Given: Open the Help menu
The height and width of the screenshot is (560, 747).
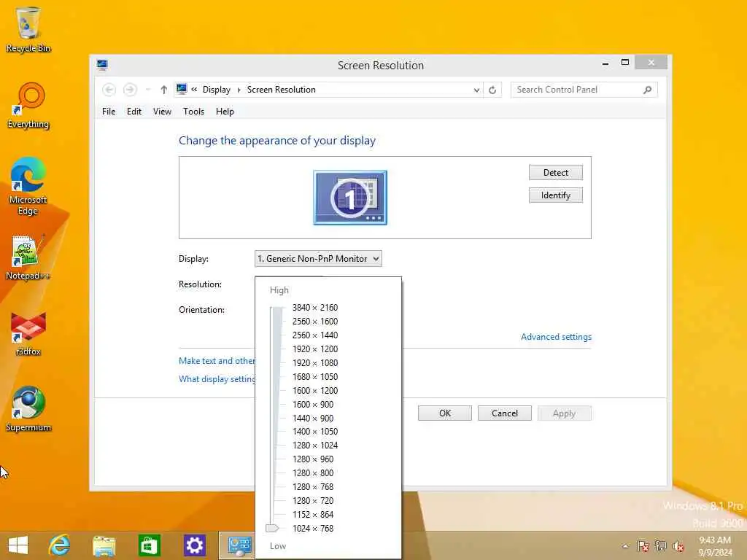Looking at the screenshot, I should point(225,112).
